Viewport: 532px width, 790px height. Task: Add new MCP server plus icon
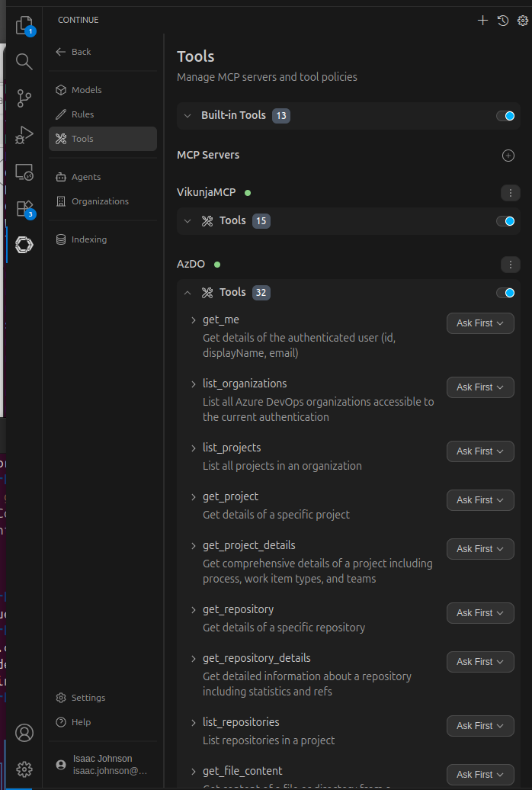click(x=508, y=156)
